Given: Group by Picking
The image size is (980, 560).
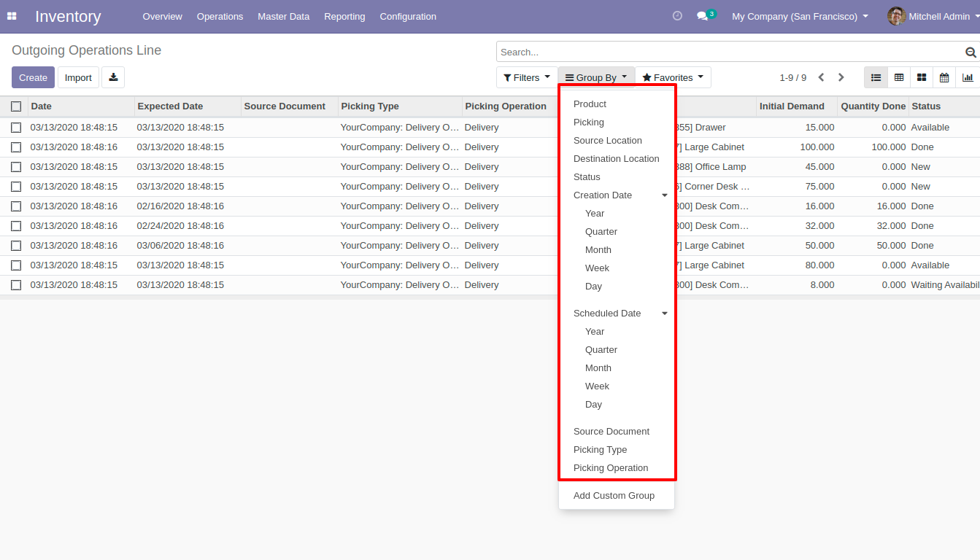Looking at the screenshot, I should pos(617,122).
